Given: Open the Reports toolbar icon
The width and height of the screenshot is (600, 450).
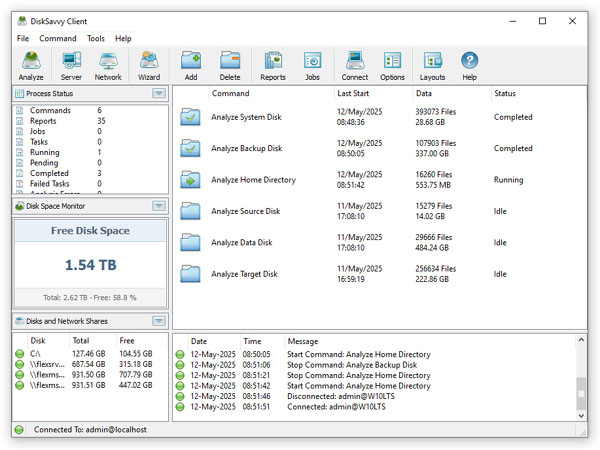Looking at the screenshot, I should (273, 65).
